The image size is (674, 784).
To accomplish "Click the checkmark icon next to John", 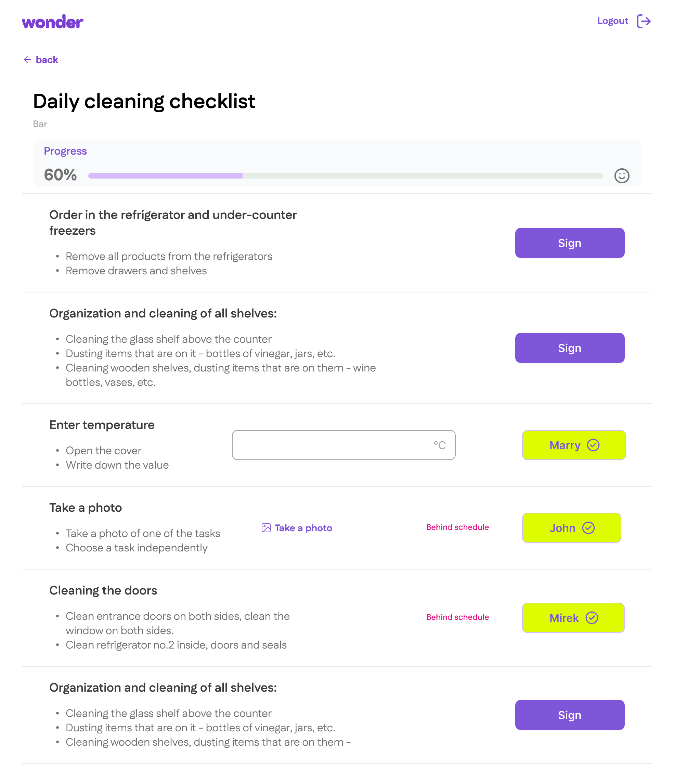I will (x=588, y=528).
